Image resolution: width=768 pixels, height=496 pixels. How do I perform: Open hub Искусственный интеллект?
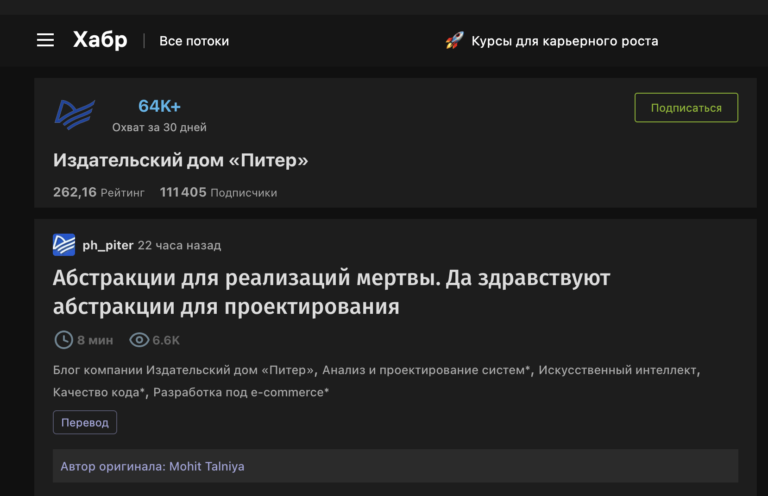coord(617,370)
